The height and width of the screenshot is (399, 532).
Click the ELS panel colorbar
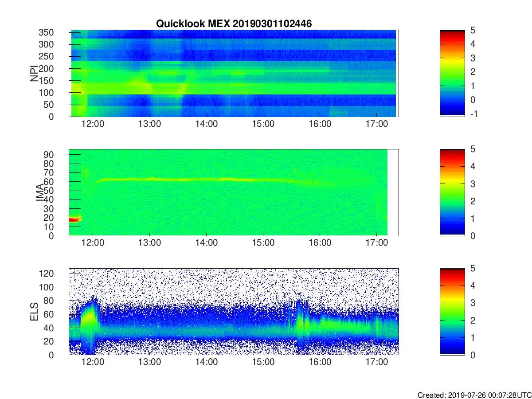[x=452, y=312]
